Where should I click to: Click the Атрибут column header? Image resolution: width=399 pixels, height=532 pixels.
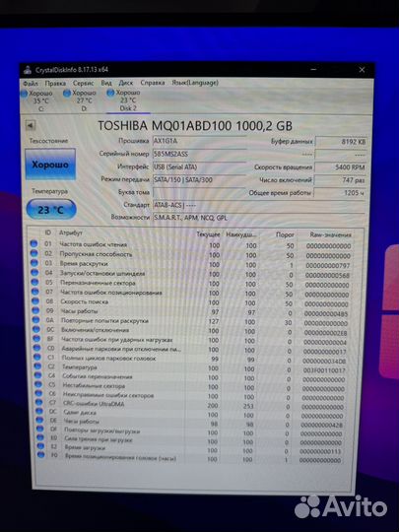point(71,233)
